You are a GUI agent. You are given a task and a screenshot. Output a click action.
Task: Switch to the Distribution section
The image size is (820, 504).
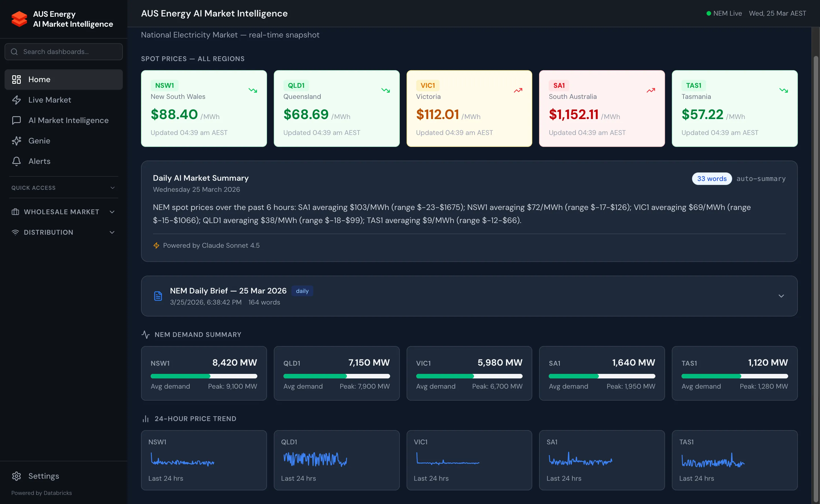point(48,232)
